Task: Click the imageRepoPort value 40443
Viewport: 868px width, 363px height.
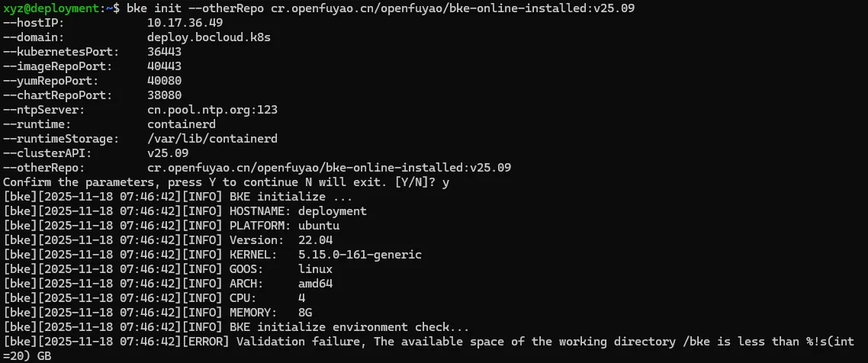Action: coord(164,66)
